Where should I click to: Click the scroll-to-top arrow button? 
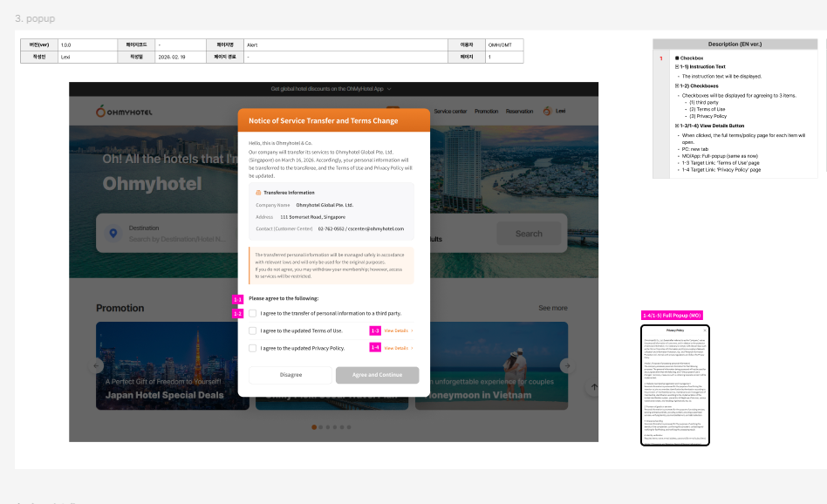[x=594, y=387]
